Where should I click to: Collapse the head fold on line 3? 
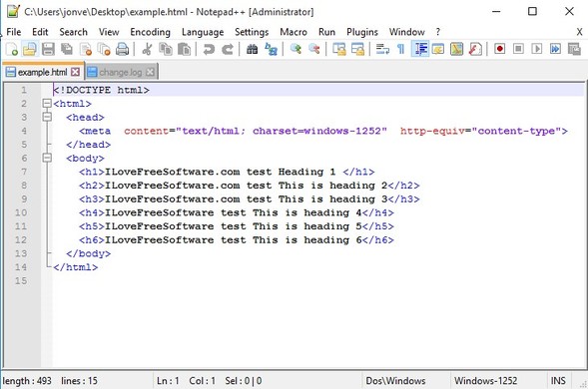click(47, 117)
